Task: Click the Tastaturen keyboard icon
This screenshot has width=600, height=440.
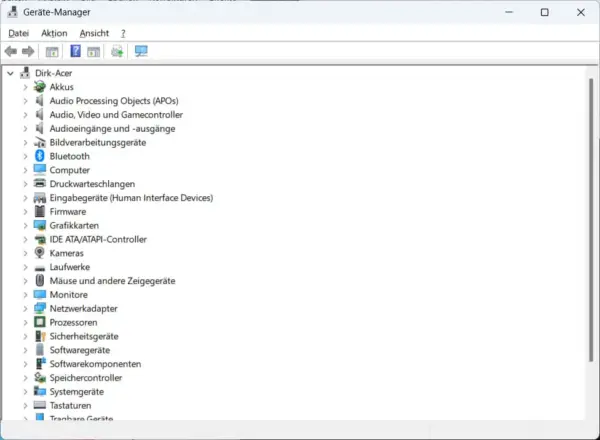Action: (x=39, y=405)
